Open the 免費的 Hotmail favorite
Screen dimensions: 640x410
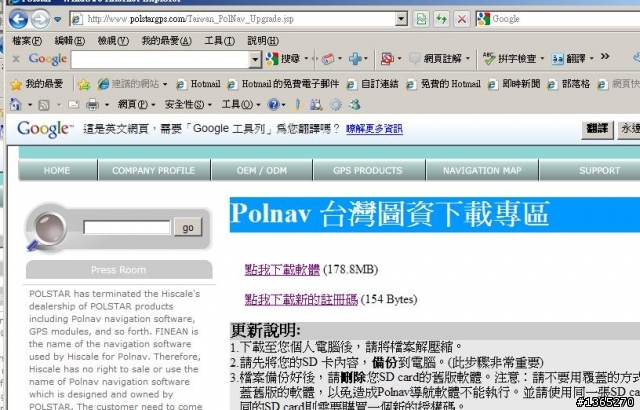[x=444, y=84]
